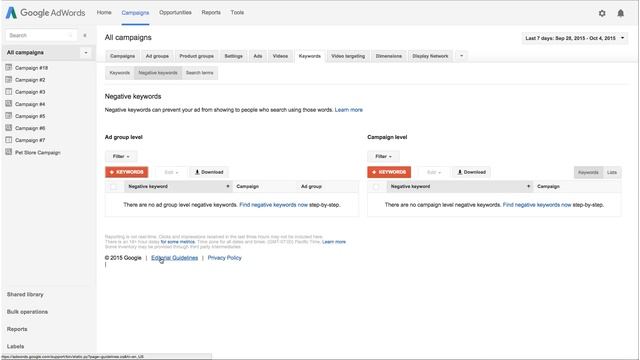Viewport: 640px width, 360px height.
Task: Download ad group level negative keywords
Action: (209, 172)
